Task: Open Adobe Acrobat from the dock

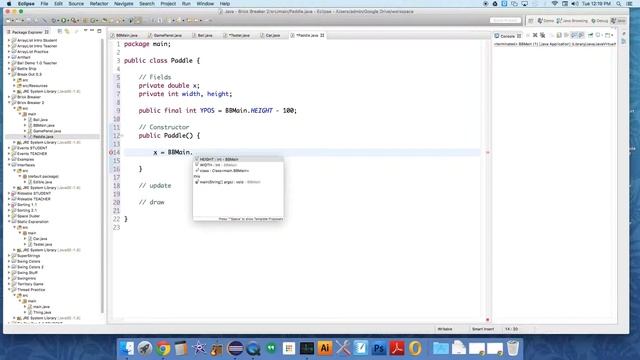Action: [x=397, y=348]
